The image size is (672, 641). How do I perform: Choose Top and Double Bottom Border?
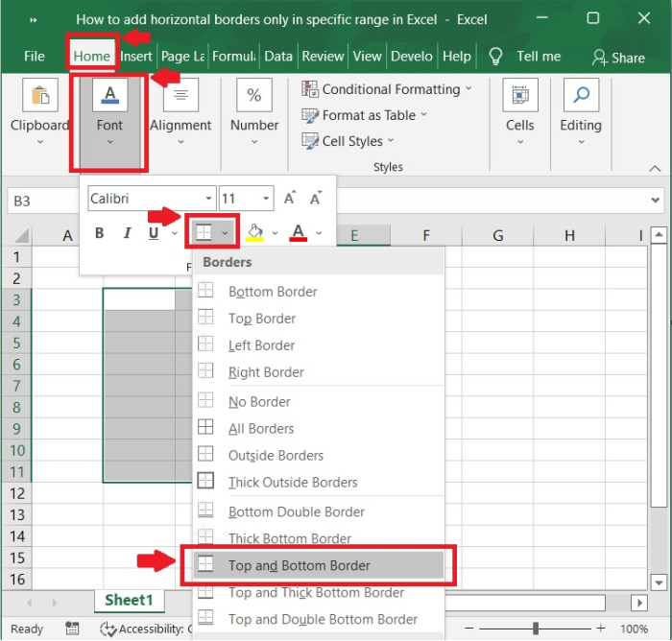tap(319, 619)
